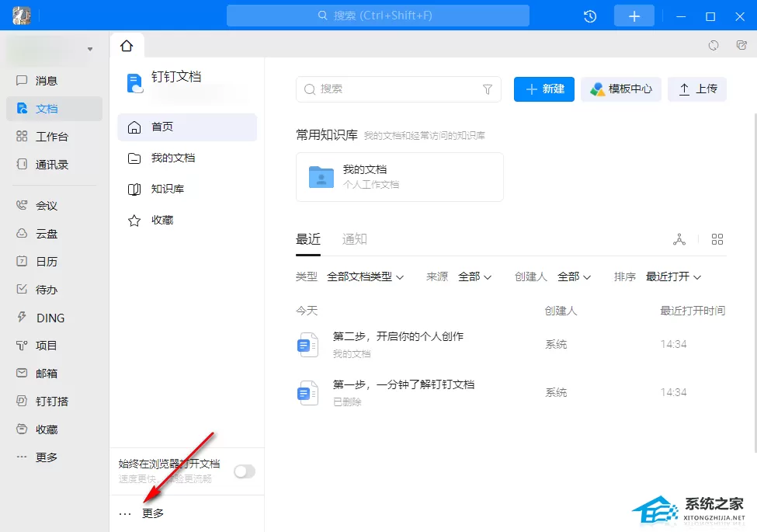The image size is (757, 532).
Task: Switch to the graph structure view icon
Action: (679, 239)
